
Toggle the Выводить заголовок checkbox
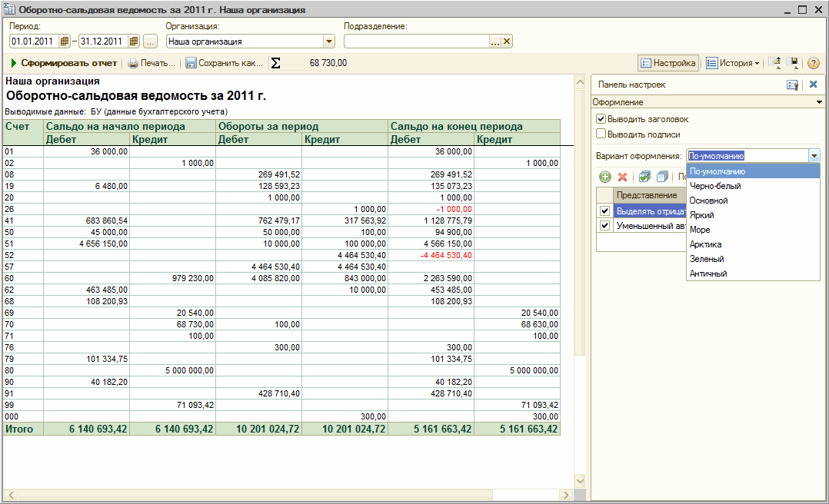[x=601, y=119]
